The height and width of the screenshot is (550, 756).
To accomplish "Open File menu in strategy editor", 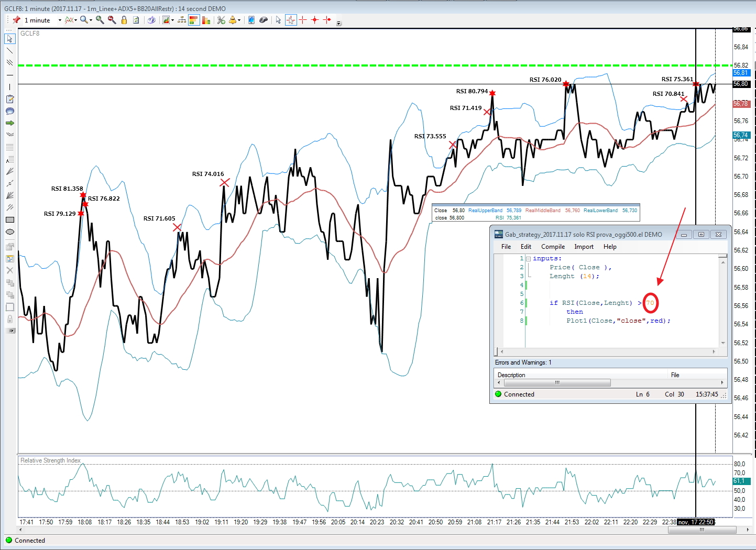I will click(506, 247).
